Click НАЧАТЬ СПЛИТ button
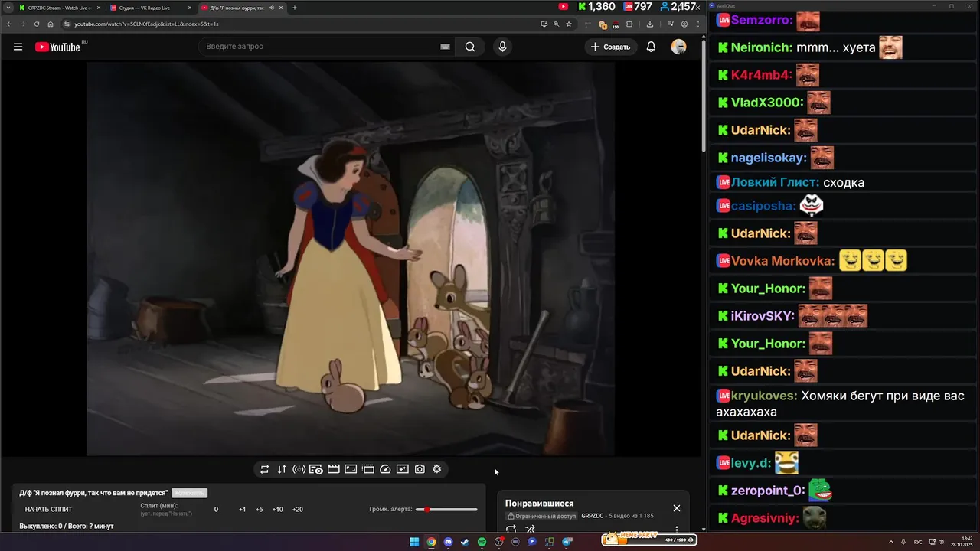This screenshot has height=551, width=980. 48,510
